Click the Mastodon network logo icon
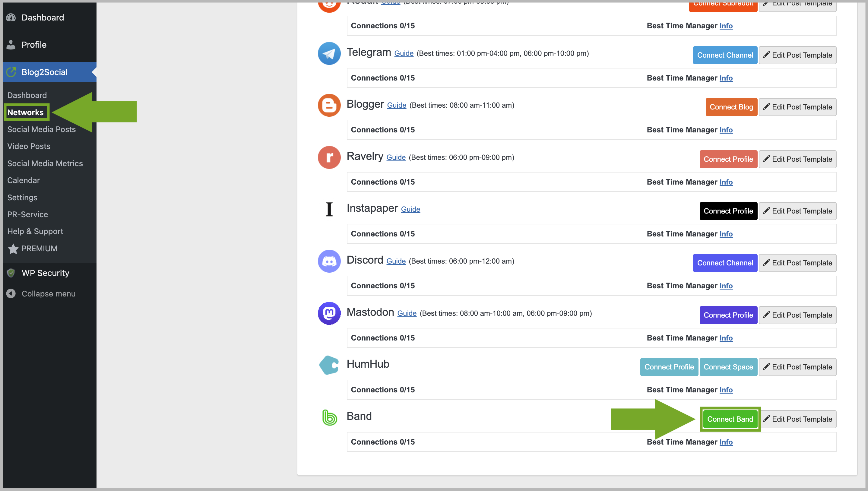868x491 pixels. point(329,313)
